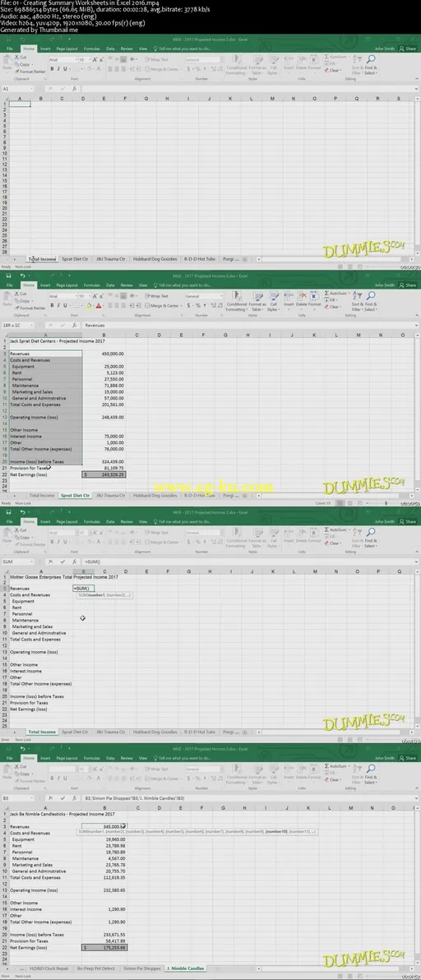Open the Insert tab in the Sprat Diet Centers frame

(x=45, y=285)
